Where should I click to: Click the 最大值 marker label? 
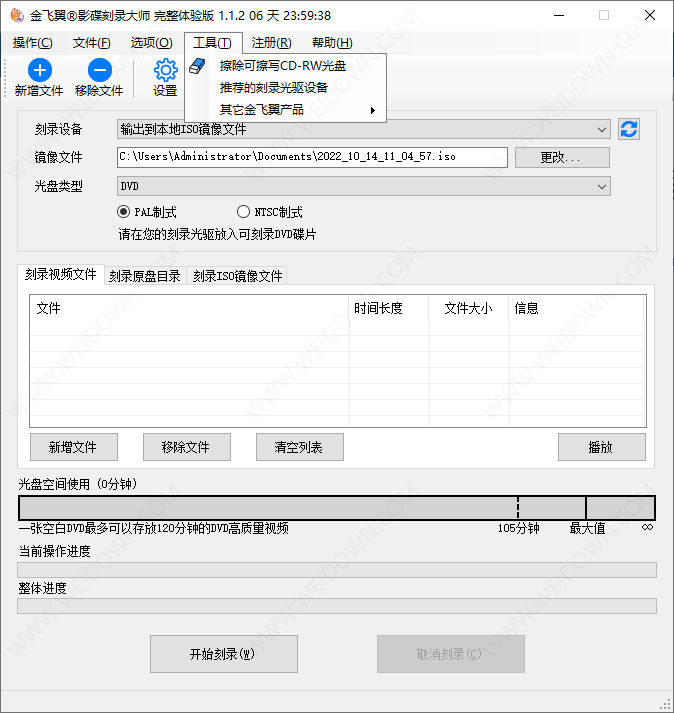click(x=587, y=528)
